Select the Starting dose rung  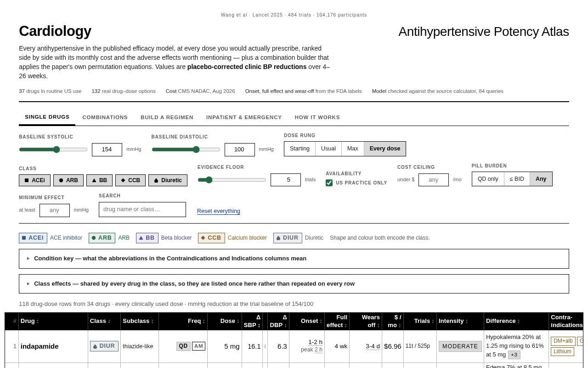pyautogui.click(x=300, y=149)
